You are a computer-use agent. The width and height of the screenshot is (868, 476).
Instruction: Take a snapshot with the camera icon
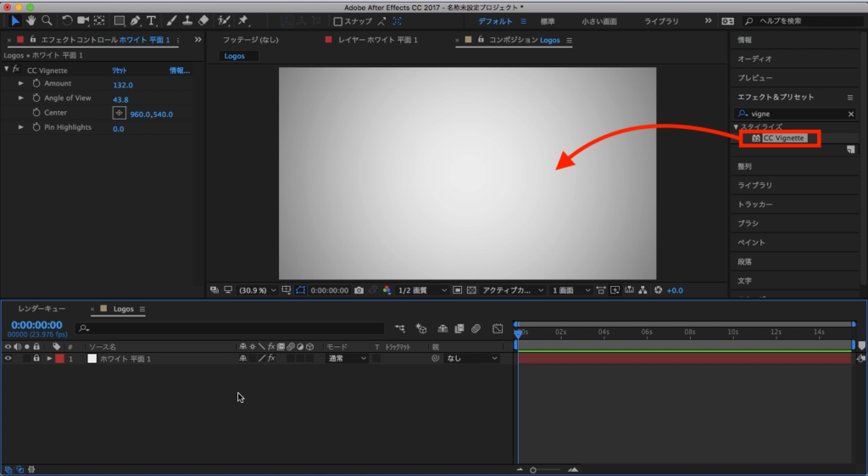[359, 290]
